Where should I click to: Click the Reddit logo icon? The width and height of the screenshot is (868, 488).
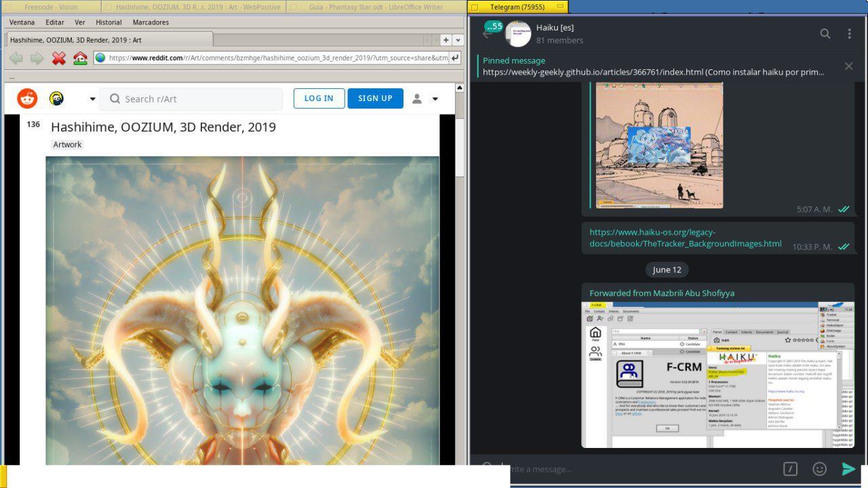[27, 98]
